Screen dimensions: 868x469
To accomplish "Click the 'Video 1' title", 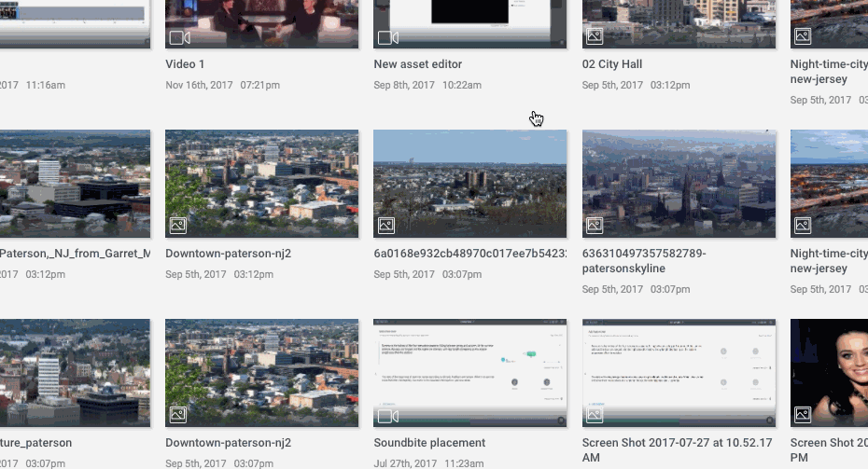I will 185,64.
